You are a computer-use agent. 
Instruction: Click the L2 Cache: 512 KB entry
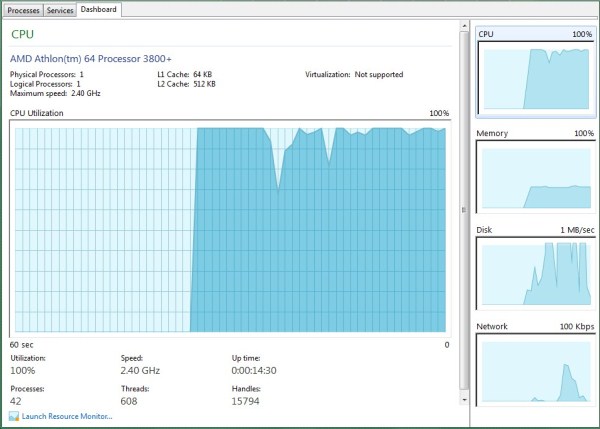(186, 84)
